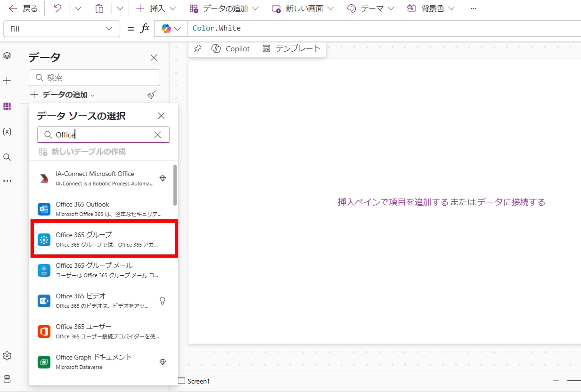Screen dimensions: 581x392
Task: Click the 挿入ペインで項目を追加する link
Action: point(393,202)
